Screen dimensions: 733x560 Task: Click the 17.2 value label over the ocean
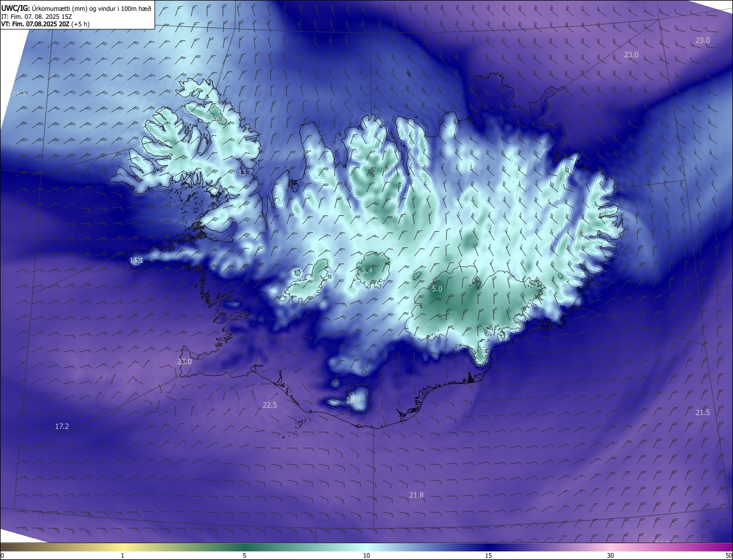click(x=62, y=426)
